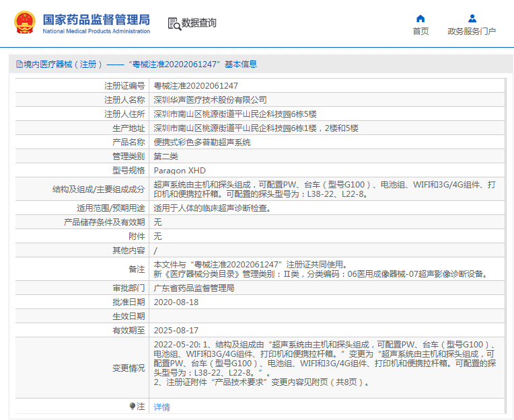Screen dimensions: 514x420
Task: Click the 无 value beside 附件
Action: [157, 236]
